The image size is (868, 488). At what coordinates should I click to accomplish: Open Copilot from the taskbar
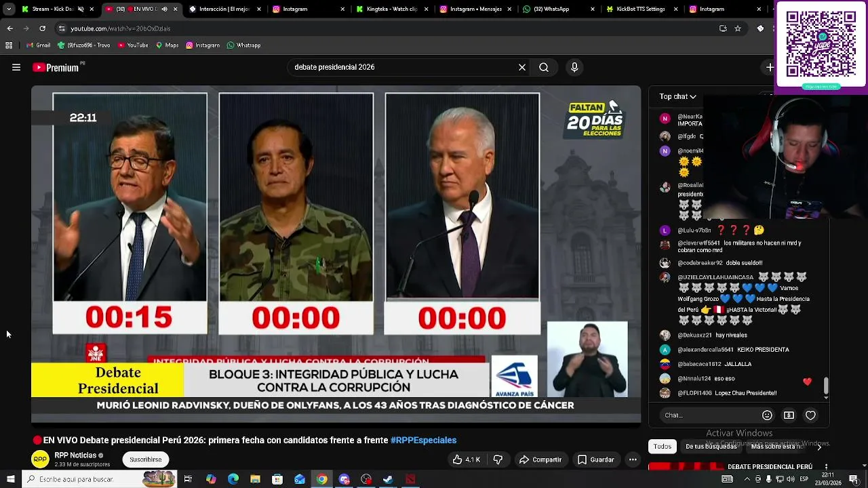(211, 479)
